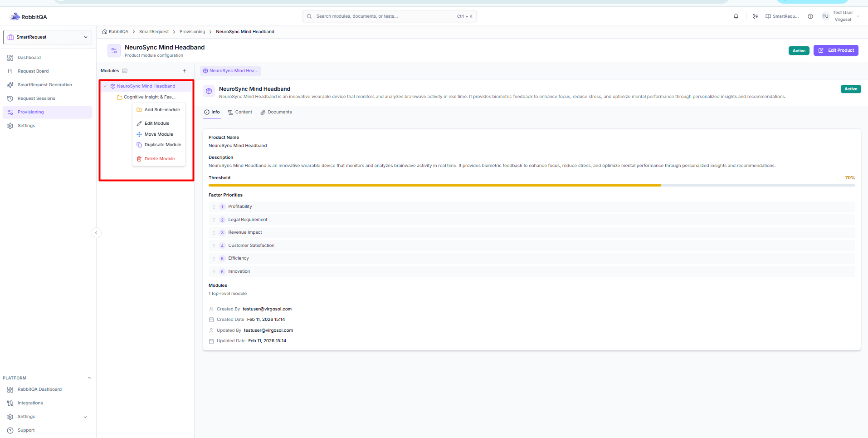Viewport: 868px width, 438px height.
Task: Click drag handle for Legal Requirement factor
Action: point(214,220)
